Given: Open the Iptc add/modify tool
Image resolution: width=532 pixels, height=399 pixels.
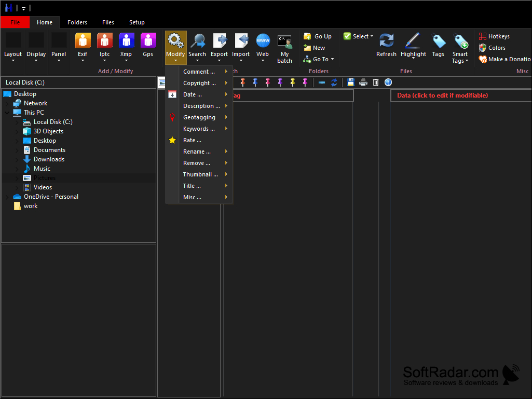Looking at the screenshot, I should [x=104, y=47].
